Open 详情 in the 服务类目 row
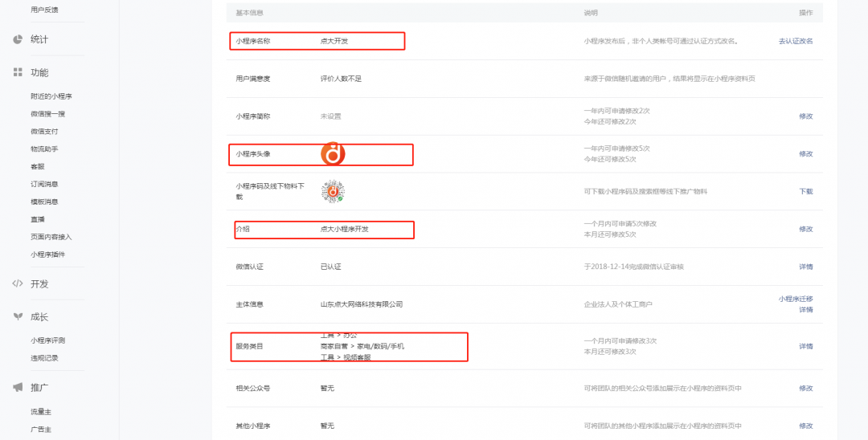This screenshot has width=868, height=440. pos(805,346)
